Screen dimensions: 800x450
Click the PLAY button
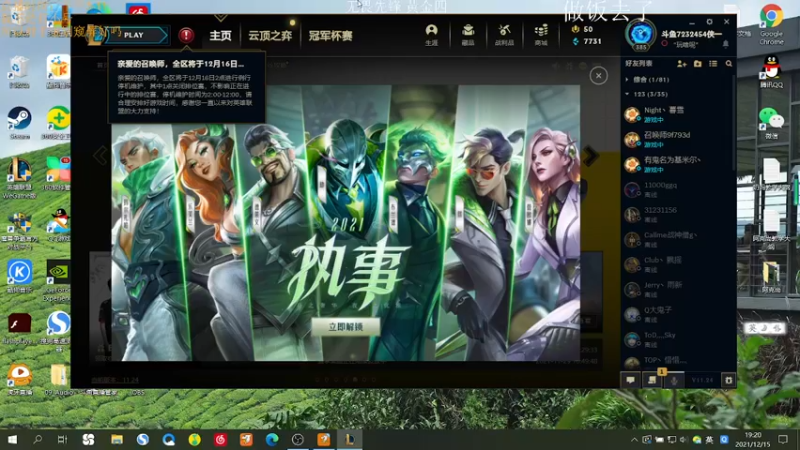pos(135,35)
